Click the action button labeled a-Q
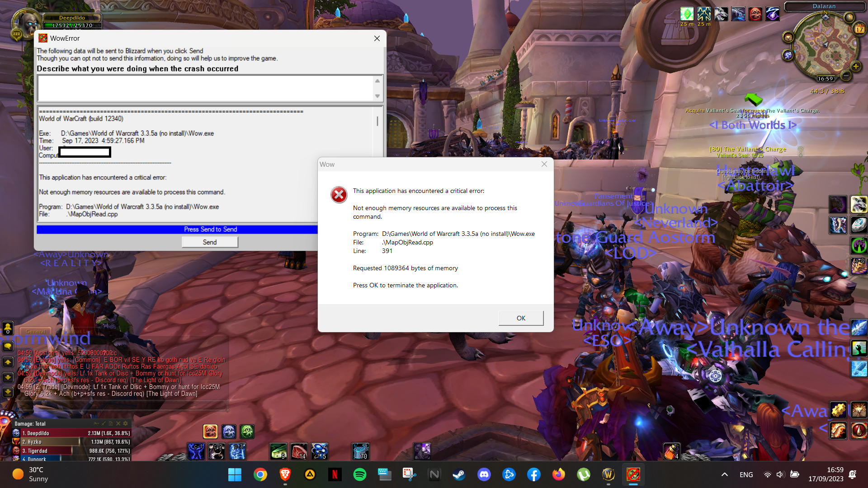This screenshot has width=868, height=488. (859, 266)
